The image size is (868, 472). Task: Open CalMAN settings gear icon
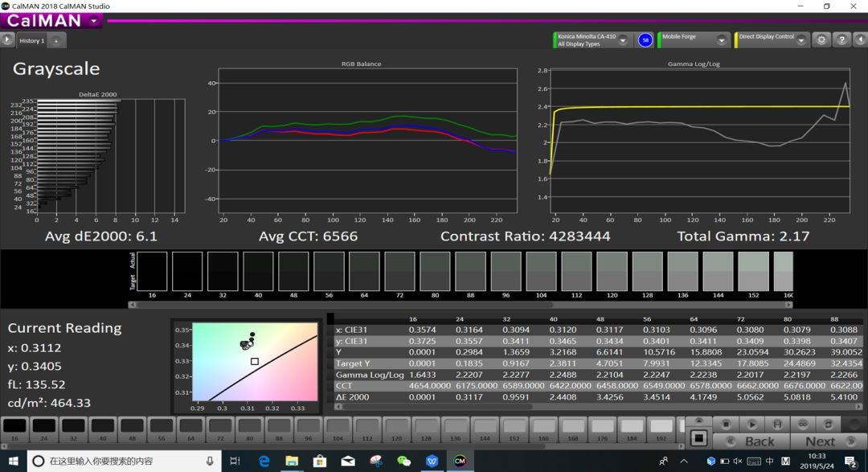[x=821, y=39]
